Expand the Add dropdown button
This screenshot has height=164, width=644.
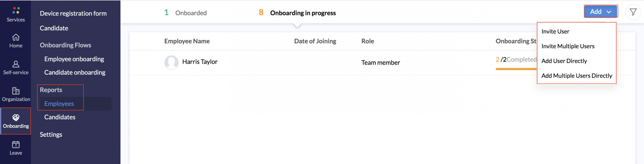tap(601, 12)
